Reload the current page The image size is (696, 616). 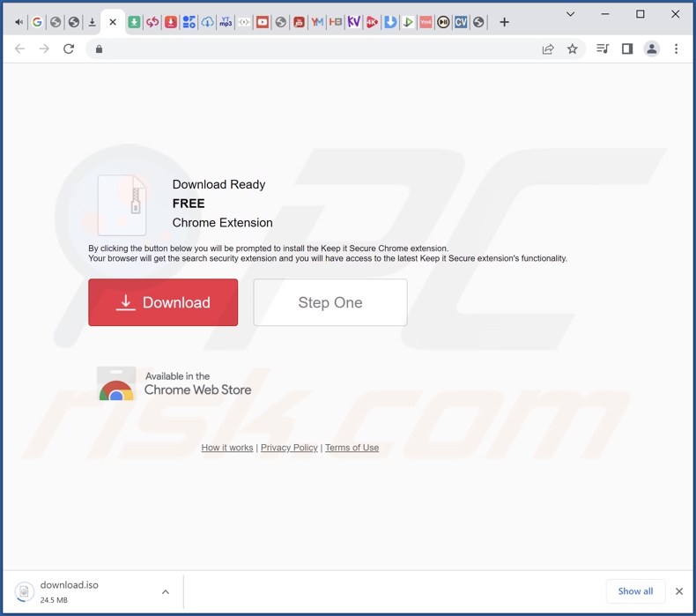[x=69, y=49]
